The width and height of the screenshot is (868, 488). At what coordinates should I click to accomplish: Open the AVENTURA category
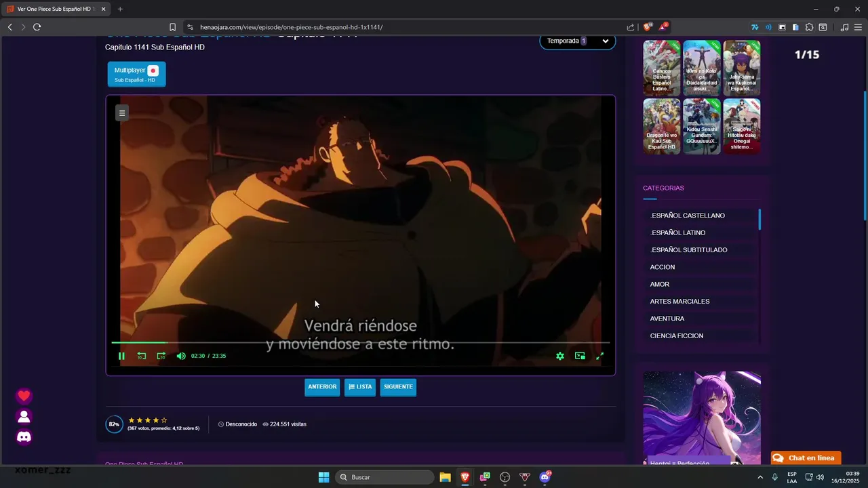click(667, 319)
